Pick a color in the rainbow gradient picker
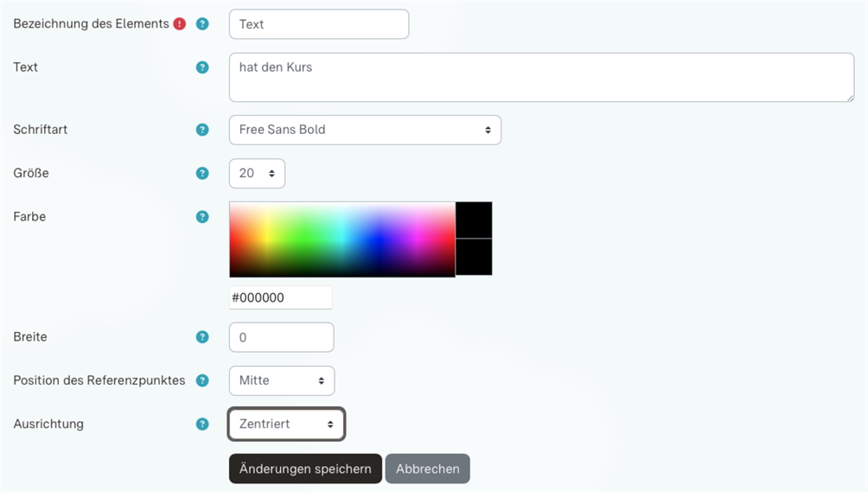The image size is (868, 492). (x=341, y=240)
